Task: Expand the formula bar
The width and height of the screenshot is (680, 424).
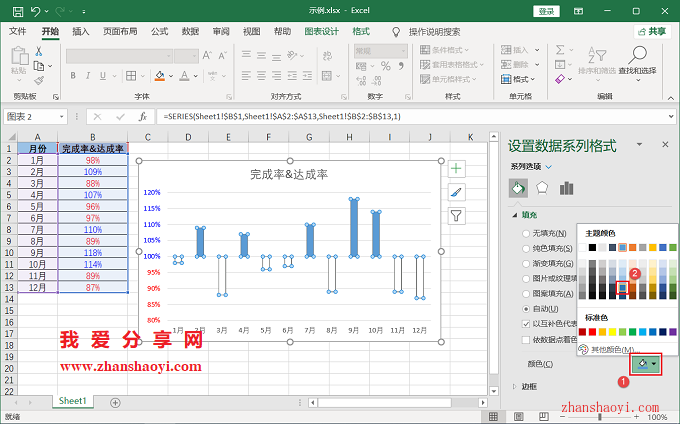Action: 671,116
